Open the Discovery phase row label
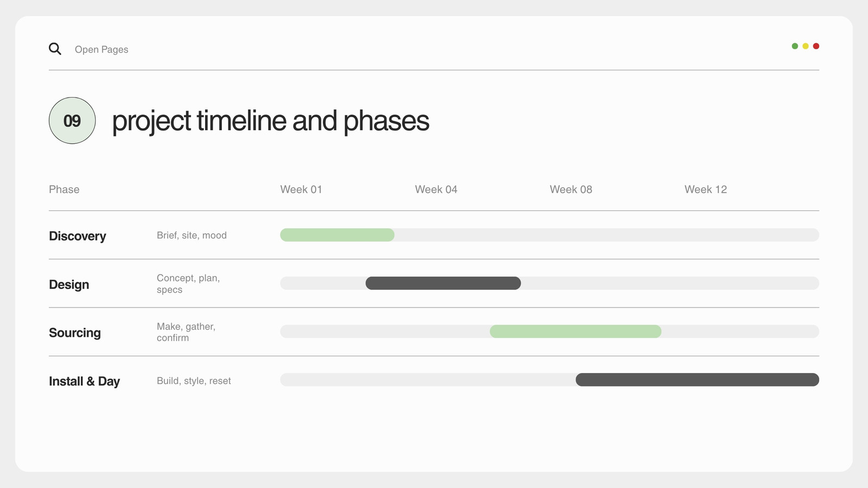 [78, 236]
